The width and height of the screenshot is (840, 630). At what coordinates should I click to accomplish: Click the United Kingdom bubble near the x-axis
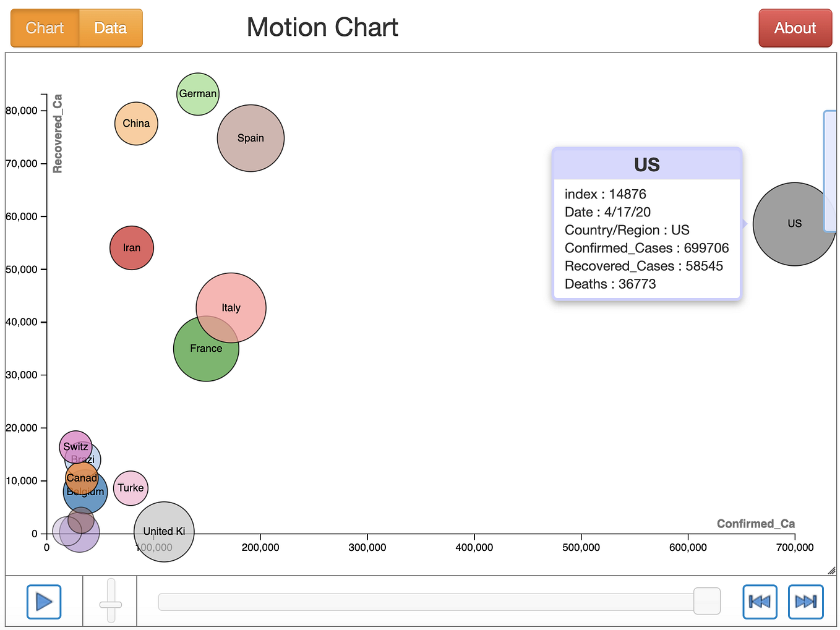(163, 532)
